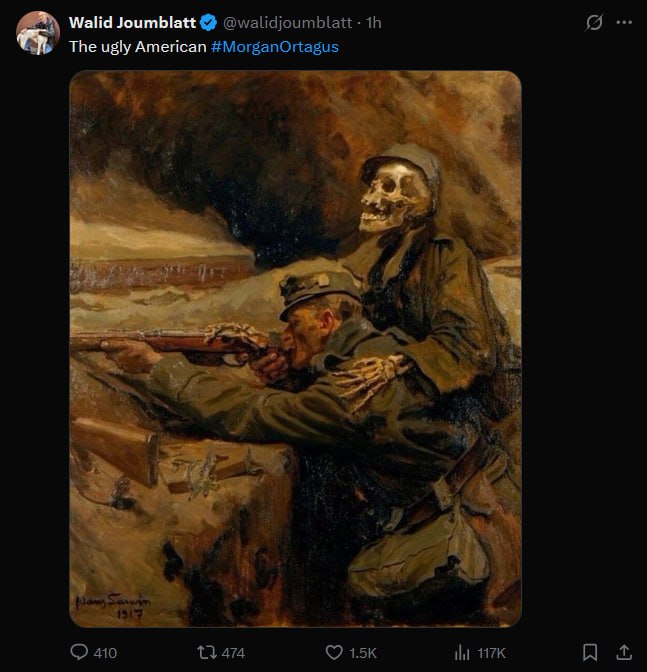Screen dimensions: 647x672
Task: Click the 474 reposts count
Action: (x=233, y=653)
